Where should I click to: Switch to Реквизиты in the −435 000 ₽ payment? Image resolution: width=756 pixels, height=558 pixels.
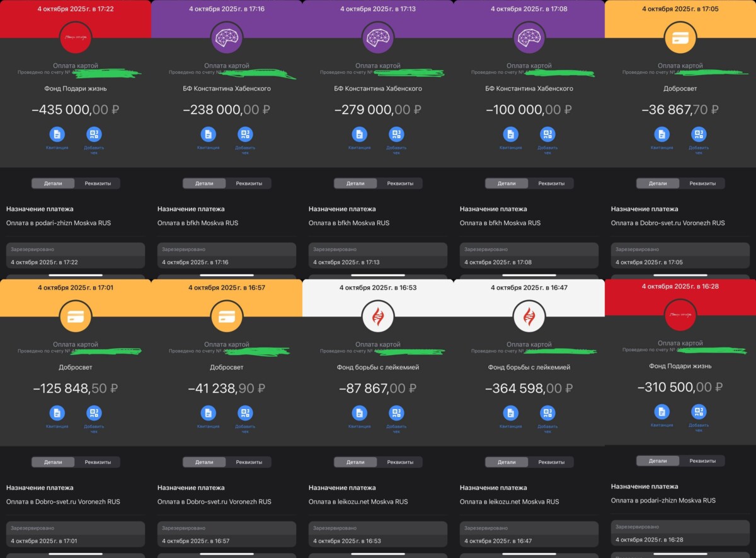(x=98, y=183)
